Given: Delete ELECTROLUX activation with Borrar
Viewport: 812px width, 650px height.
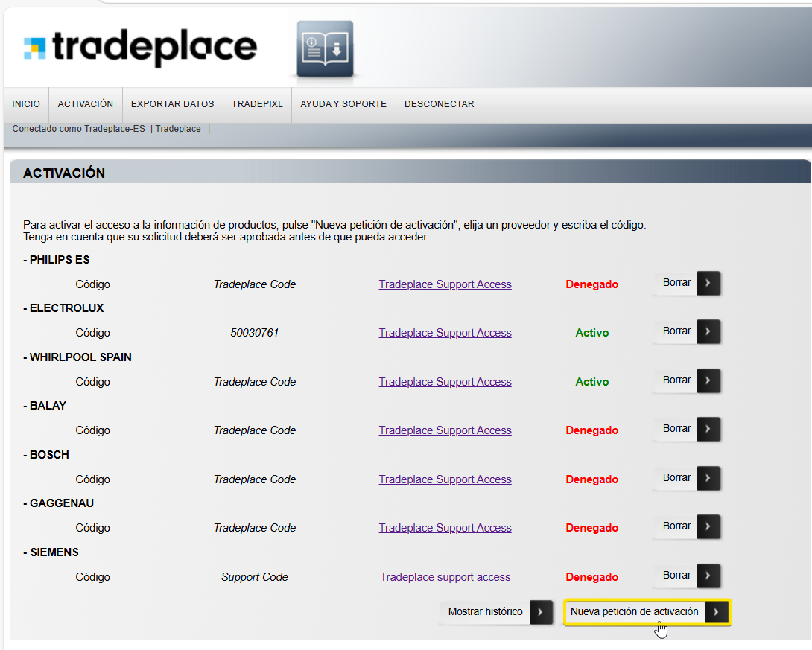Looking at the screenshot, I should pyautogui.click(x=687, y=332).
